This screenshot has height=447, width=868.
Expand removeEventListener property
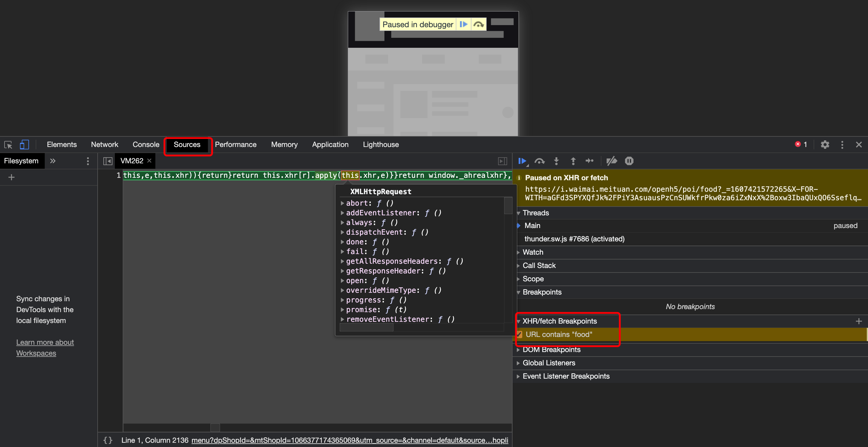point(342,319)
